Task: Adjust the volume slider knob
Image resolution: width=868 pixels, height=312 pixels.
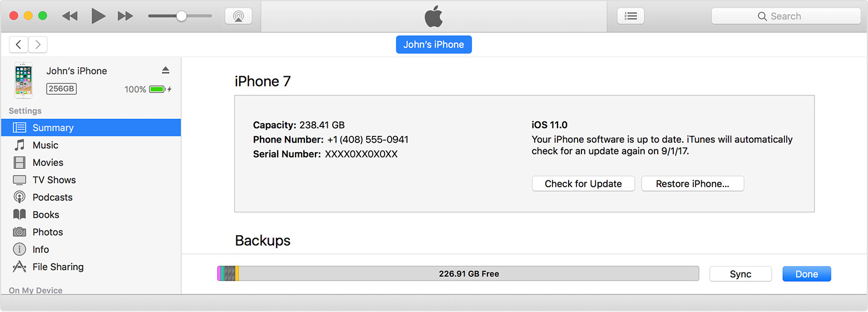Action: click(x=181, y=16)
